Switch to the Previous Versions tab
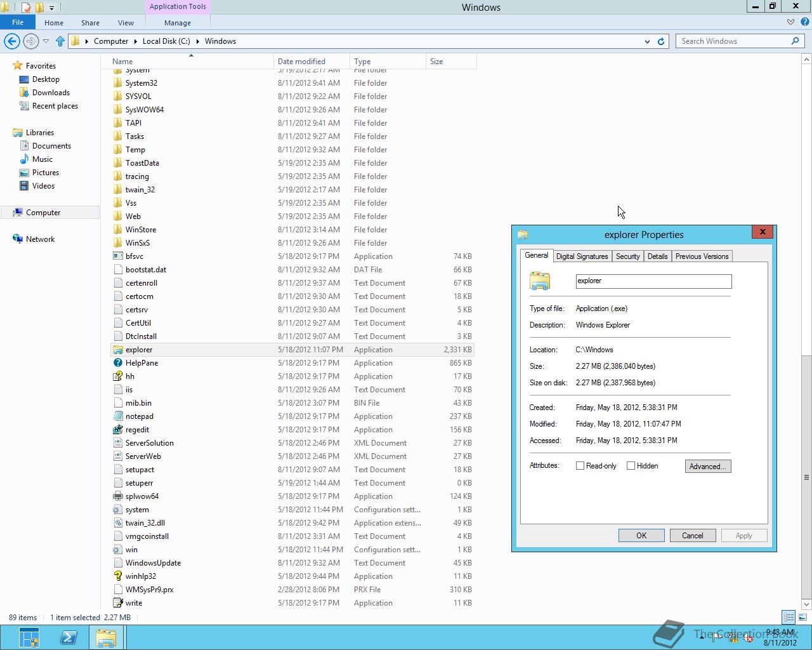 pyautogui.click(x=702, y=256)
